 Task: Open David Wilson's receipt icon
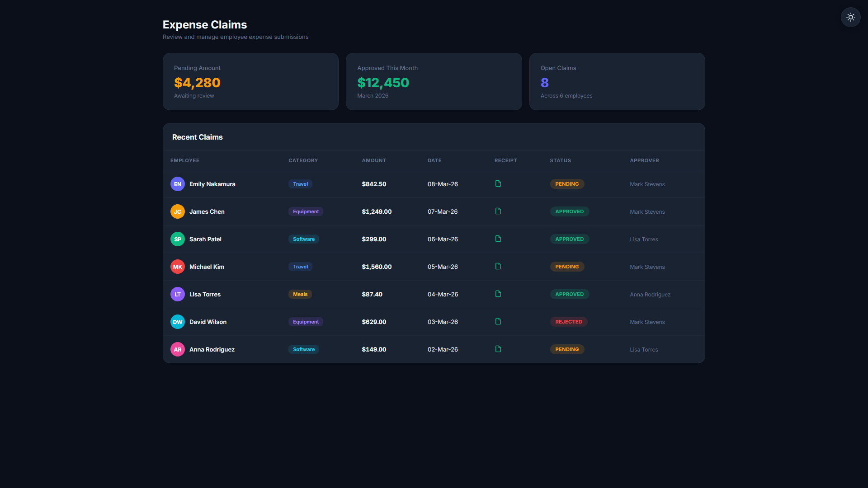click(498, 322)
